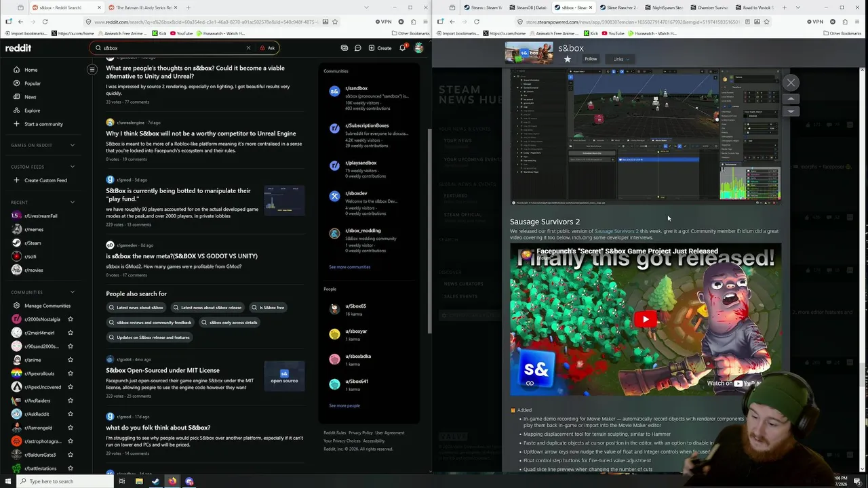Image resolution: width=868 pixels, height=488 pixels.
Task: Click the Reddit advertise icon in header
Action: (x=344, y=48)
